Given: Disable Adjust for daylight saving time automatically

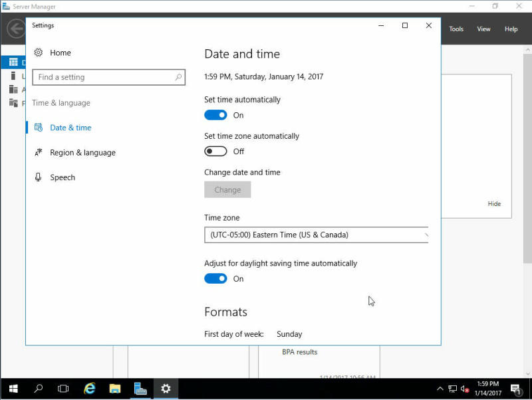Looking at the screenshot, I should [x=215, y=278].
